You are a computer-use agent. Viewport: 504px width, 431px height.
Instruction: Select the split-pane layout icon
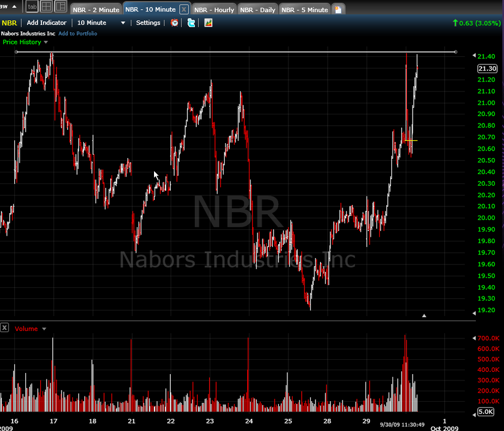pos(61,6)
